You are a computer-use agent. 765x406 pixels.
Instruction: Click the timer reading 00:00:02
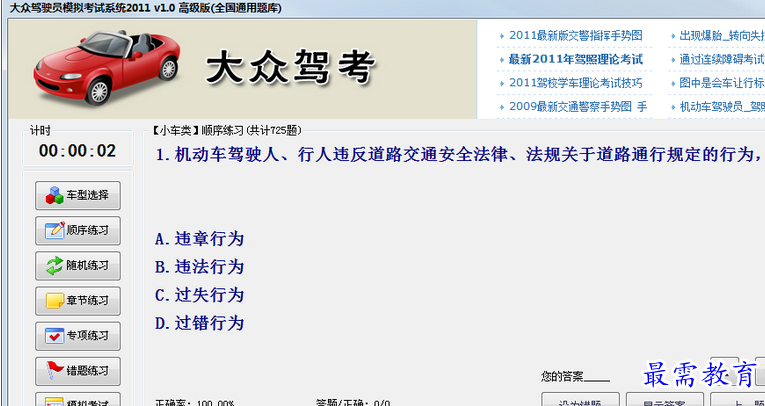(x=78, y=151)
